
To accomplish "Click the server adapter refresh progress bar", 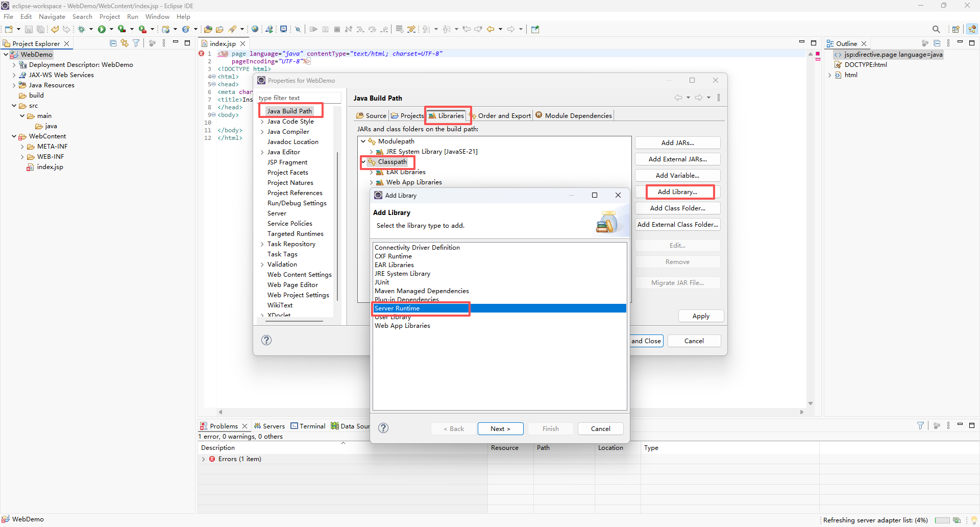I will (x=942, y=520).
